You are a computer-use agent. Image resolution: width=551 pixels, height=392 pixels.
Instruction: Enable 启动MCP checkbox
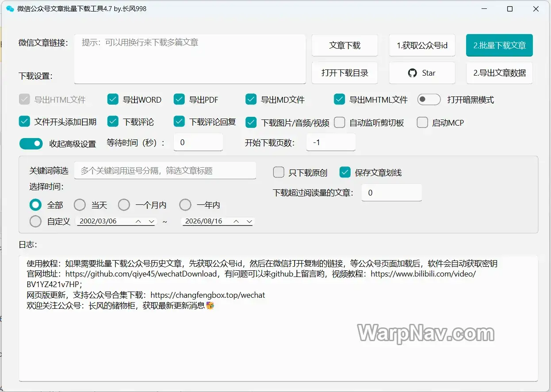(x=422, y=123)
